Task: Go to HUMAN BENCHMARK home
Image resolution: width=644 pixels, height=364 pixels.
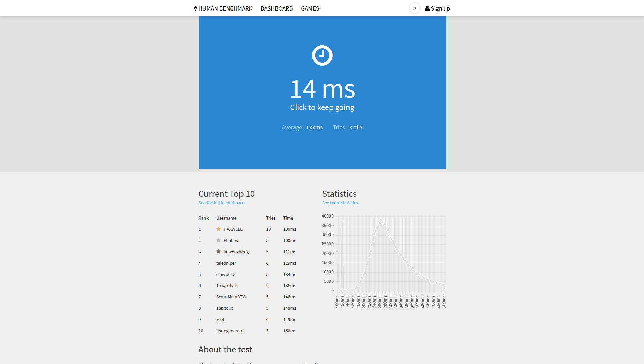Action: 225,8
